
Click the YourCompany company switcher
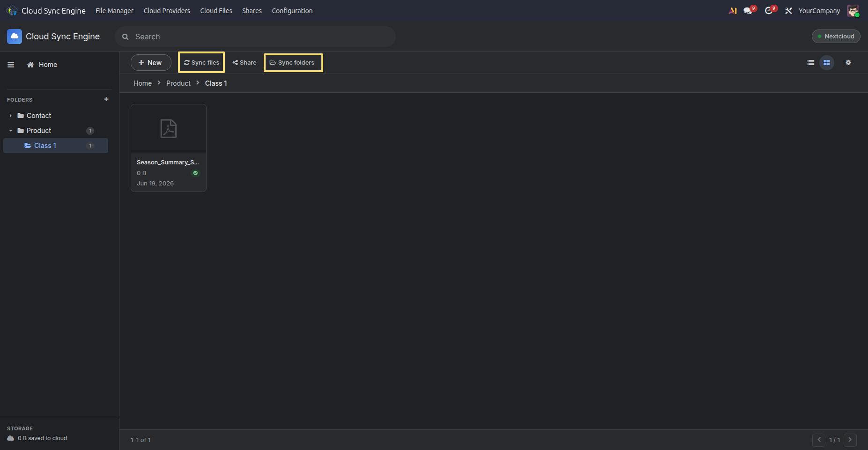pos(819,11)
